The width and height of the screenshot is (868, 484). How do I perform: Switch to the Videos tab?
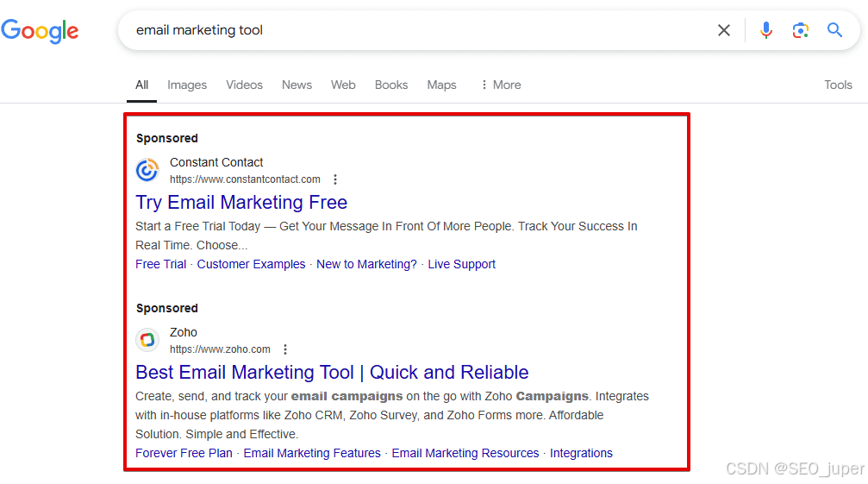pos(244,85)
